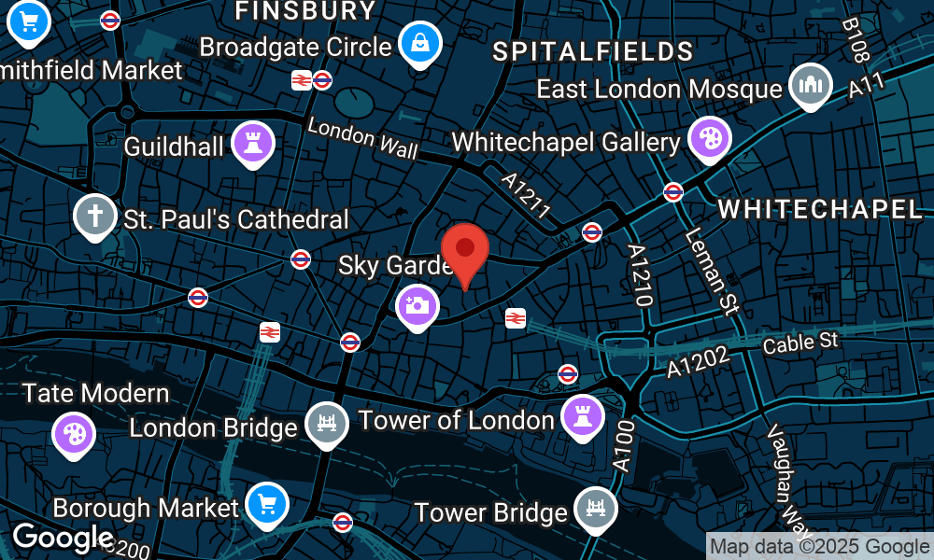
Task: Select the Borough Market shopping cart icon
Action: [x=267, y=506]
